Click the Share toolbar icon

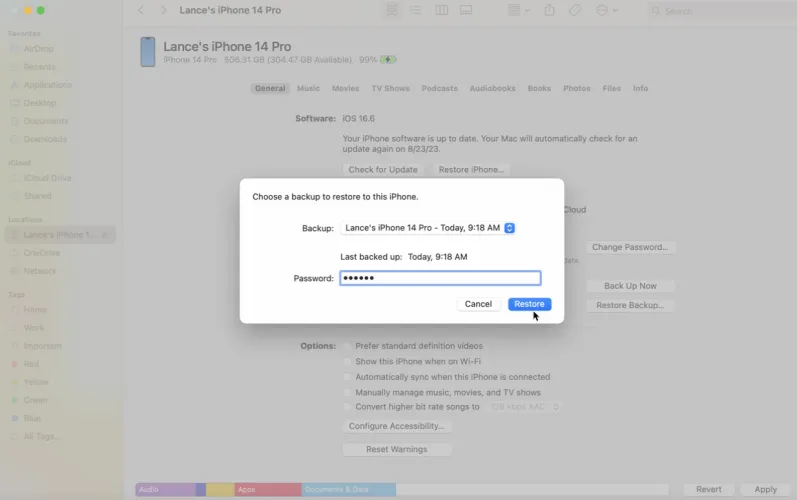tap(549, 10)
